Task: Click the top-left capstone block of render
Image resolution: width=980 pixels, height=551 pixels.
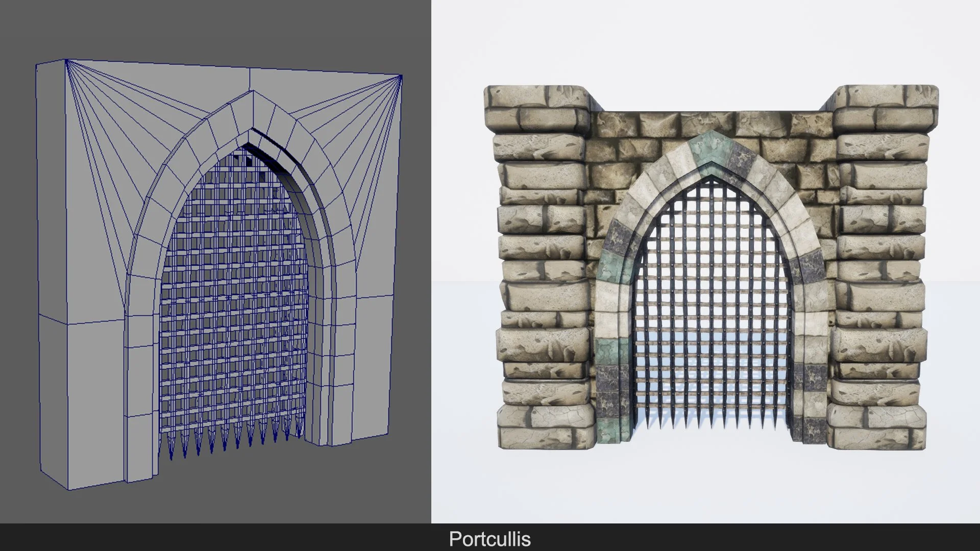Action: [x=536, y=110]
